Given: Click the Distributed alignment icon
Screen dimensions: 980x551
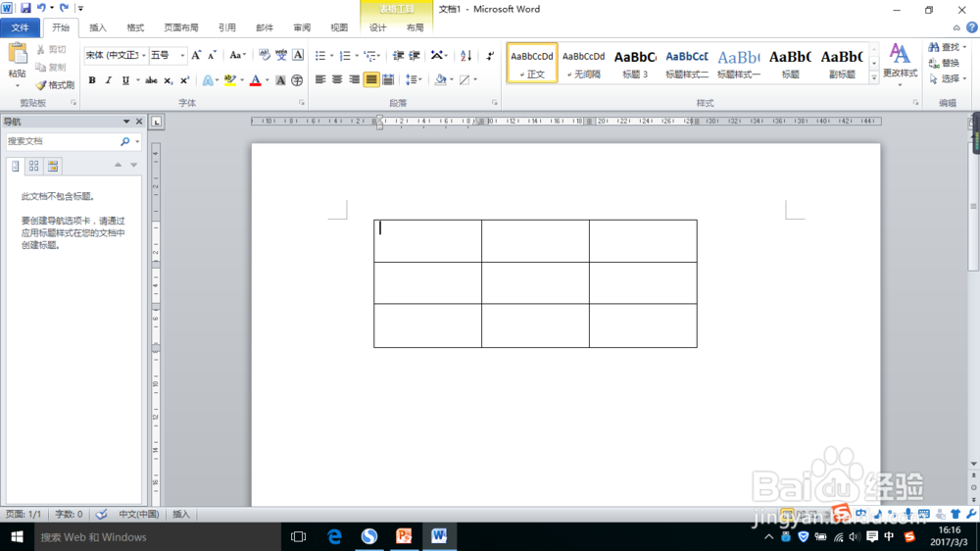Looking at the screenshot, I should click(x=388, y=79).
